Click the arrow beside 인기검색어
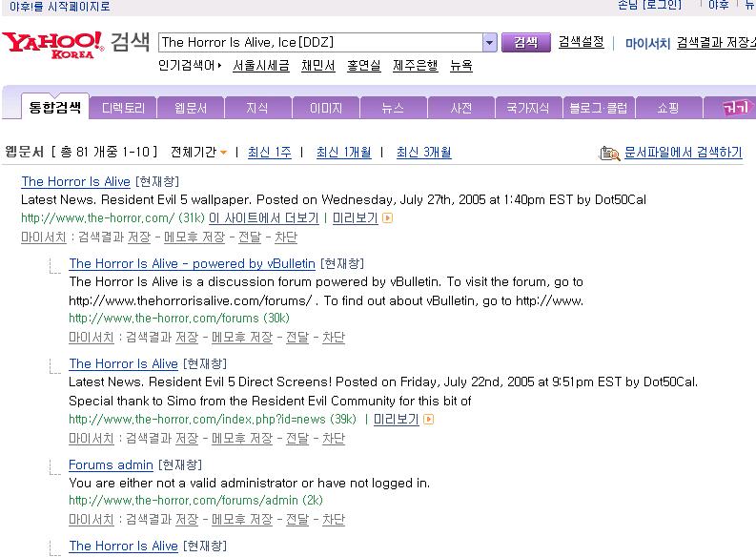 tap(220, 66)
